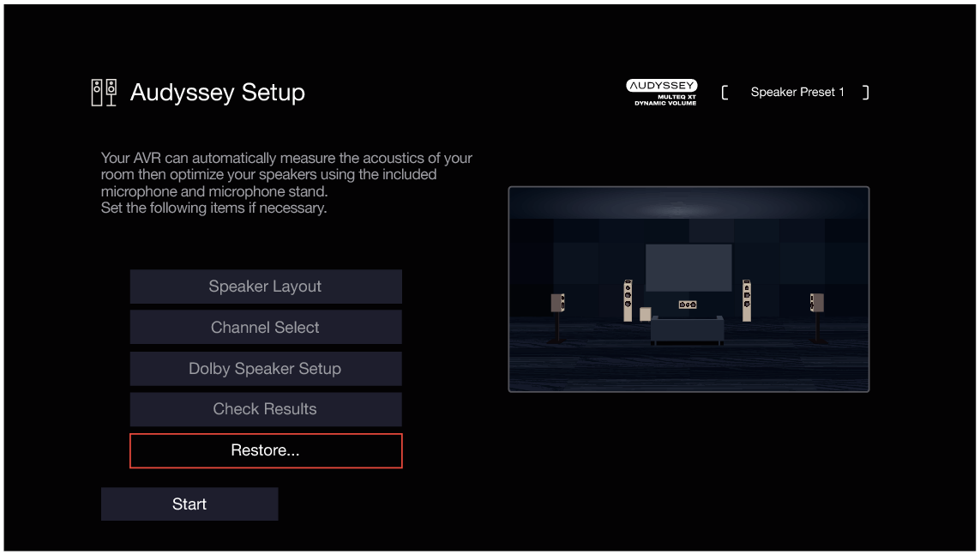980x555 pixels.
Task: Open Speaker Layout settings
Action: point(265,287)
